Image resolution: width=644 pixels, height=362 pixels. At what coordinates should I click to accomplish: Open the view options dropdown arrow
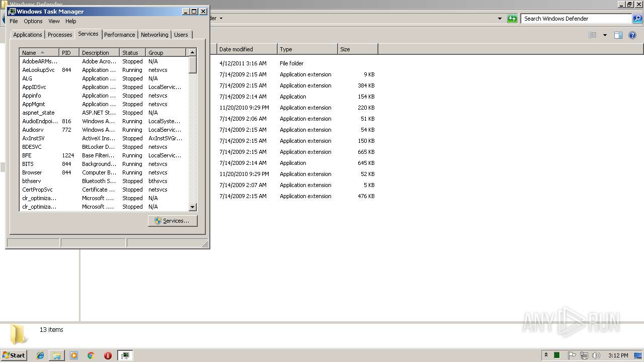605,35
